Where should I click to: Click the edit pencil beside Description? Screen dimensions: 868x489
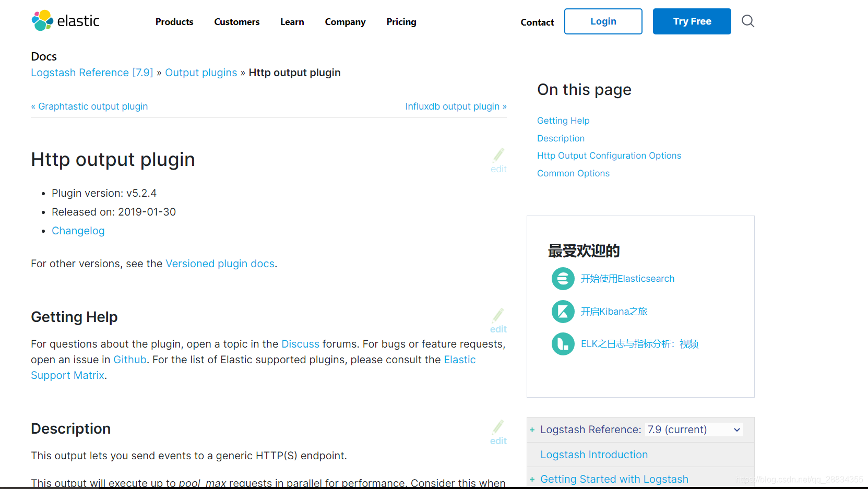pos(498,432)
